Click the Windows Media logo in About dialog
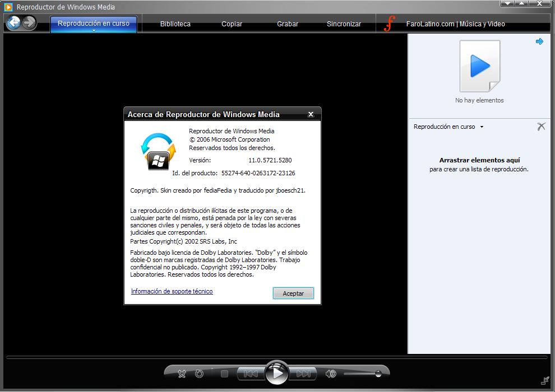The image size is (555, 392). [158, 151]
